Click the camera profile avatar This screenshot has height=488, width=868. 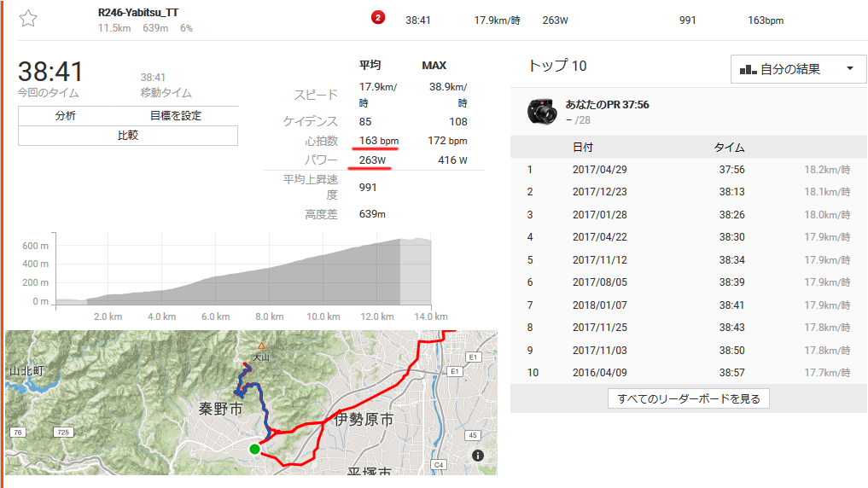(542, 111)
